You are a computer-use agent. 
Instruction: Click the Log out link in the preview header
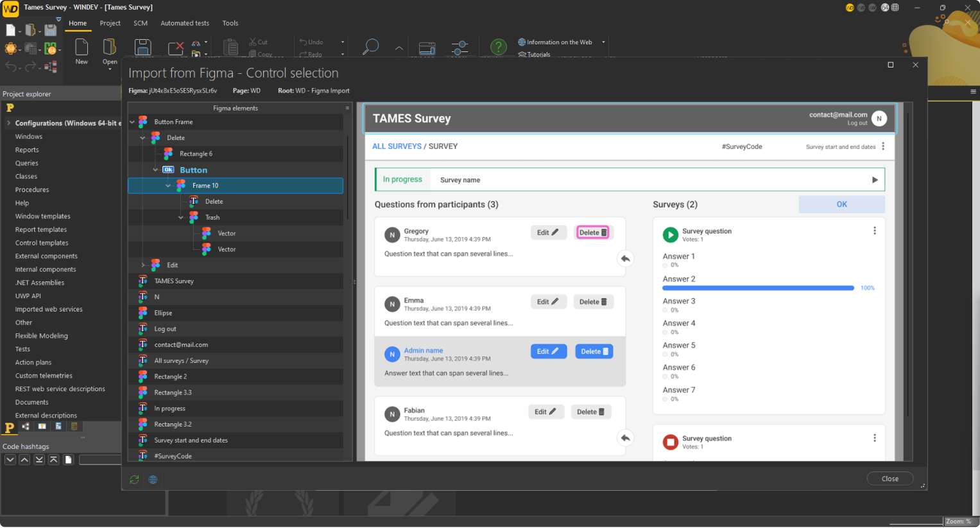(x=857, y=123)
